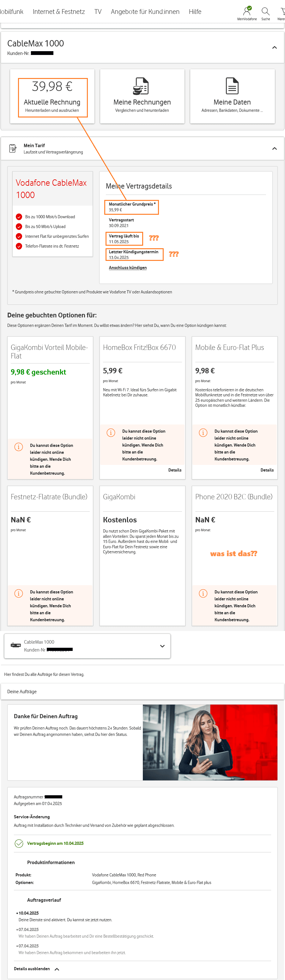The image size is (285, 980).
Task: Collapse the Mein Tarif section
Action: point(274,148)
